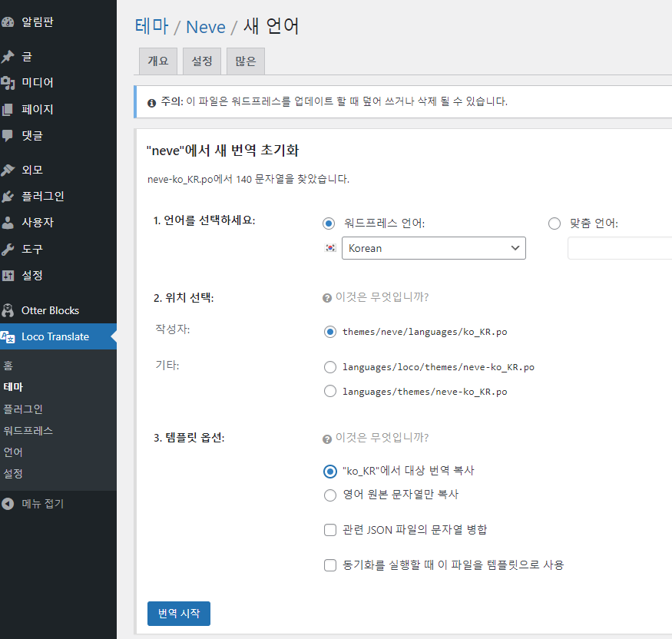This screenshot has width=672, height=639.
Task: Select 영어 원본 문자열만 복사 option
Action: 330,495
